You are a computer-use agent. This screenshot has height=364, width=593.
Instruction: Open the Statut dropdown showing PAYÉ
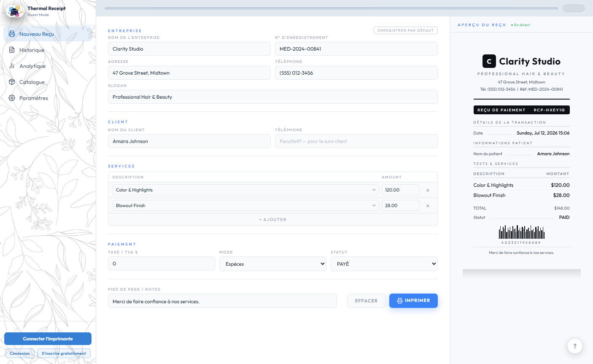[384, 264]
